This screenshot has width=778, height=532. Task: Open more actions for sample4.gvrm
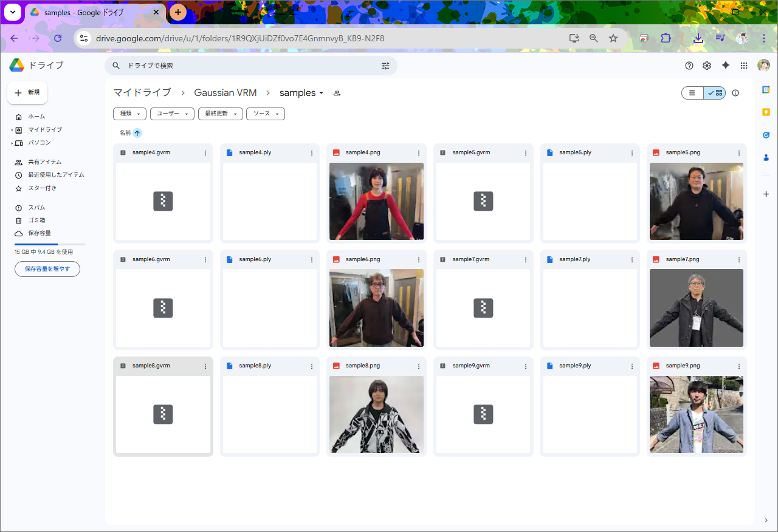(205, 153)
